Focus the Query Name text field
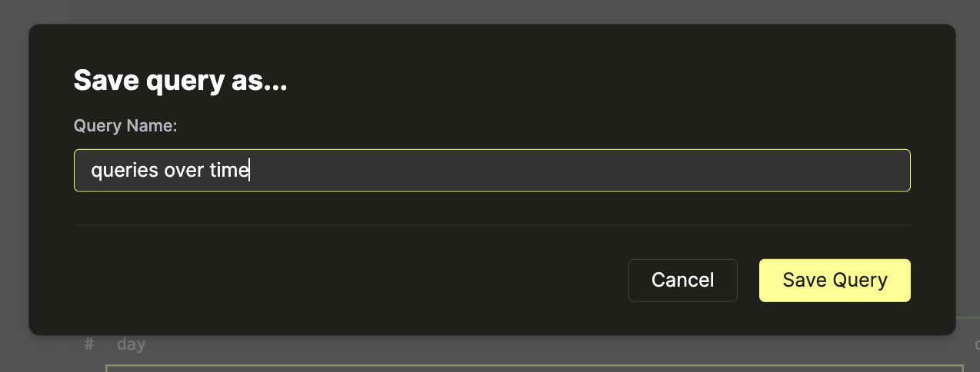The width and height of the screenshot is (980, 372). [x=492, y=171]
